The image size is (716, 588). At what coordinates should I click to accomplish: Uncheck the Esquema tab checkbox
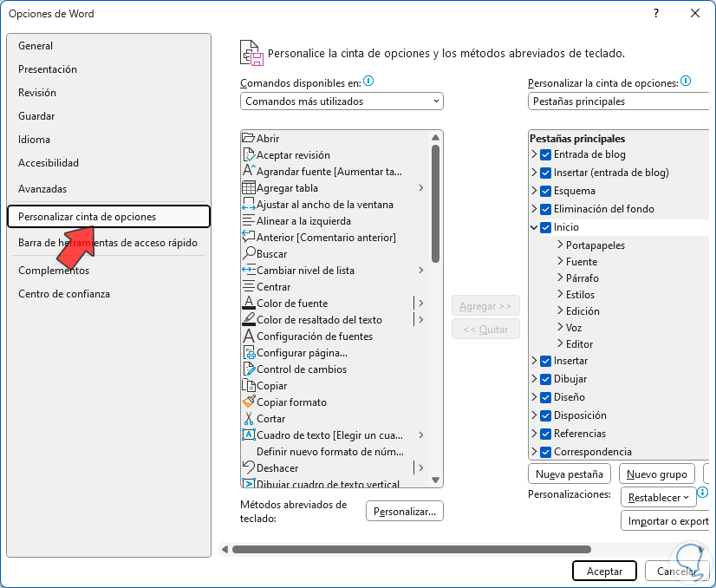[x=545, y=191]
